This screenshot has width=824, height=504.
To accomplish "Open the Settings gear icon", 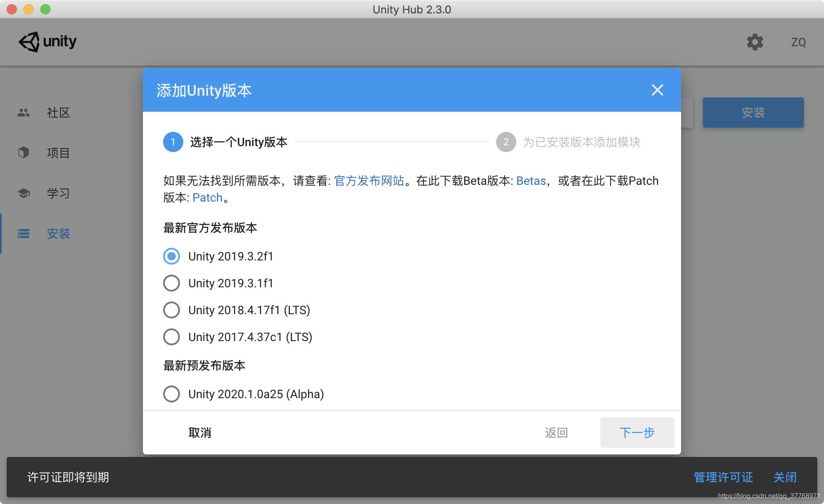I will pyautogui.click(x=753, y=41).
